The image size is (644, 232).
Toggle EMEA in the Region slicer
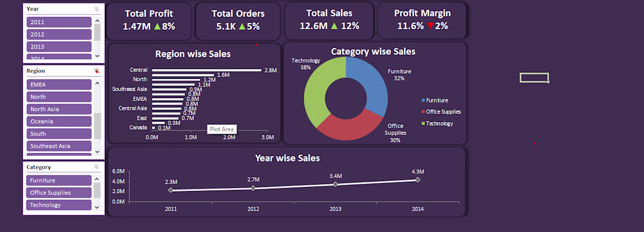pos(59,84)
